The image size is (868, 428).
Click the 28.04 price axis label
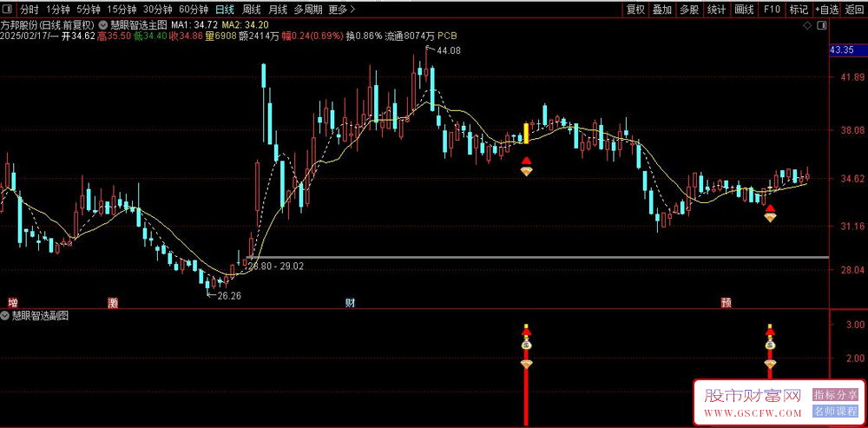click(x=852, y=270)
